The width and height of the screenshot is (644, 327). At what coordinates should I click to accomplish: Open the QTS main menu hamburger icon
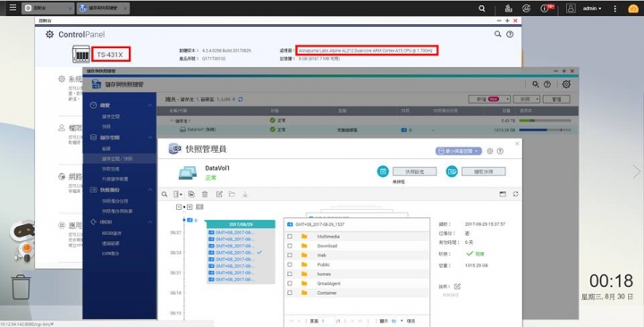point(13,8)
